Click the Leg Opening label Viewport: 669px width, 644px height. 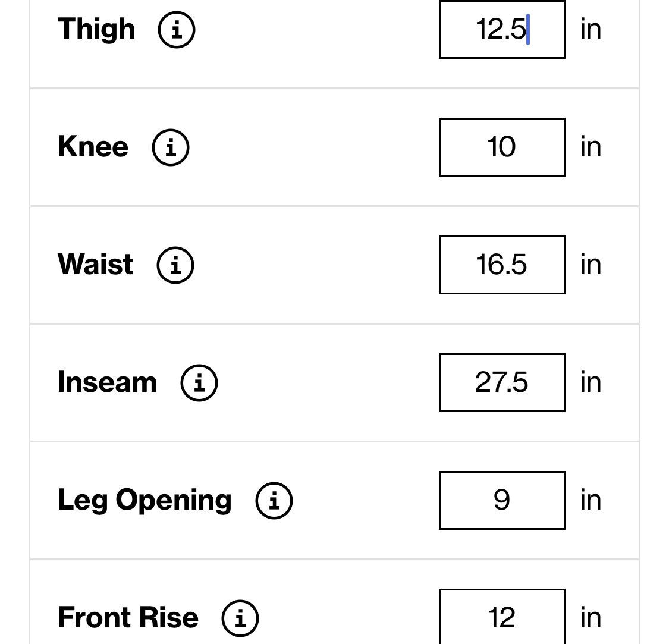tap(145, 501)
